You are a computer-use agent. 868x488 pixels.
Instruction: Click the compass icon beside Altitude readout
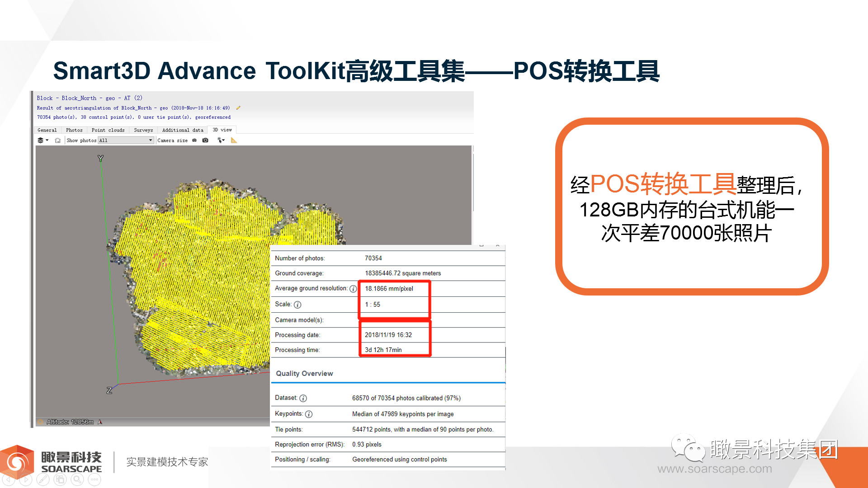click(x=100, y=422)
